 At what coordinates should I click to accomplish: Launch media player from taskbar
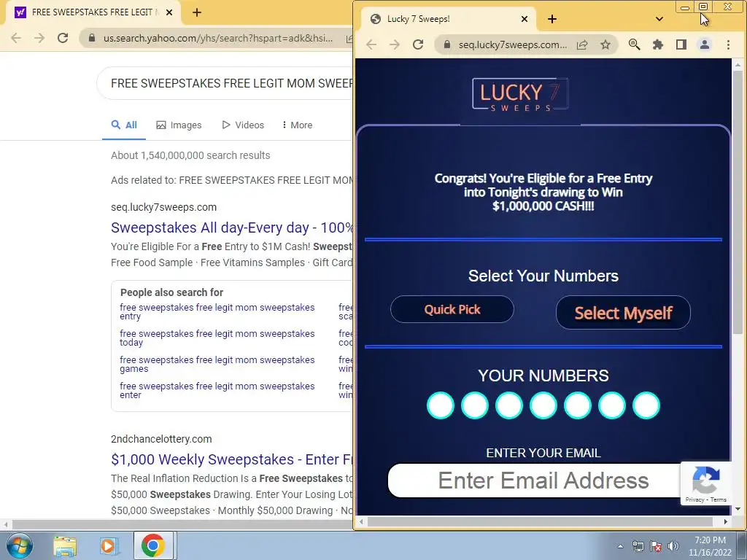[108, 545]
